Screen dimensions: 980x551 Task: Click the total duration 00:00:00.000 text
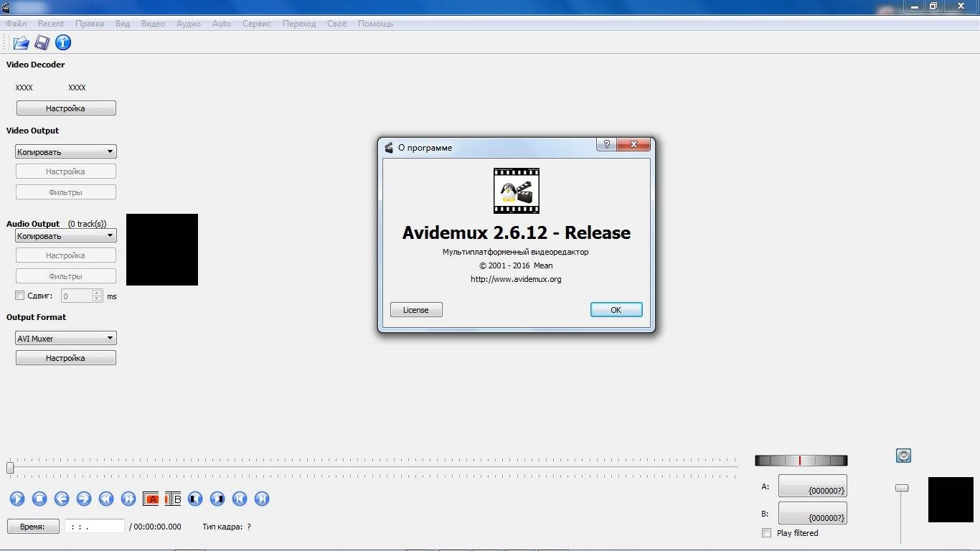[x=158, y=527]
